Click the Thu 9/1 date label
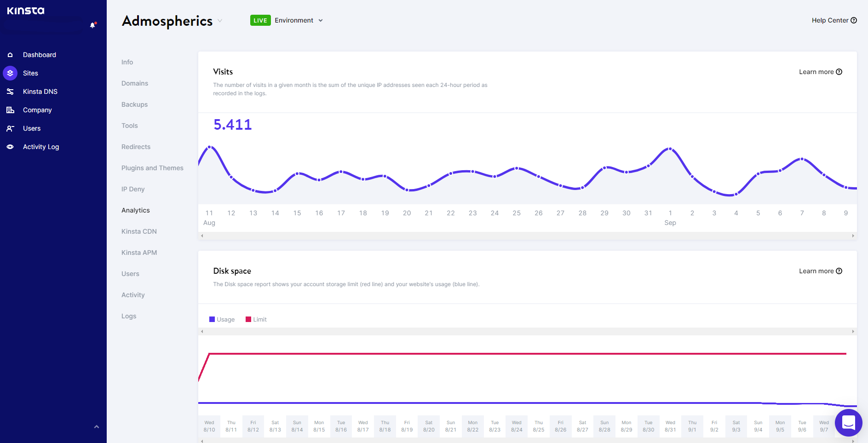This screenshot has height=443, width=868. pyautogui.click(x=692, y=426)
